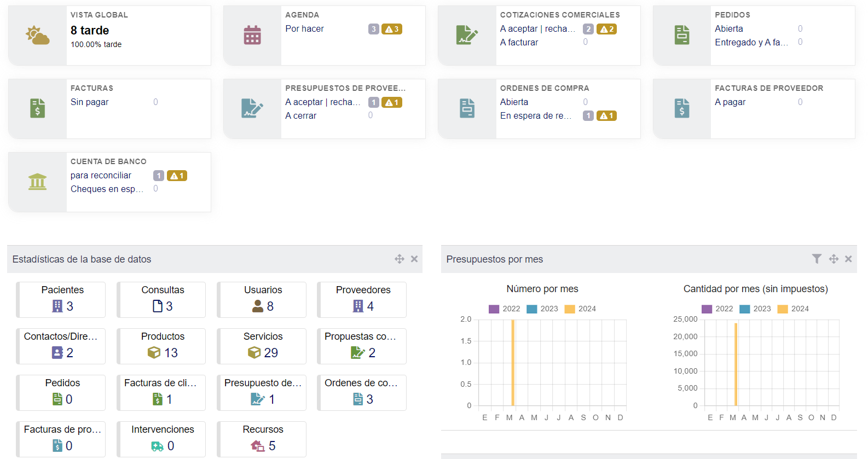Viewport: 868px width, 459px height.
Task: Click the 100.00% tarde text
Action: [96, 44]
